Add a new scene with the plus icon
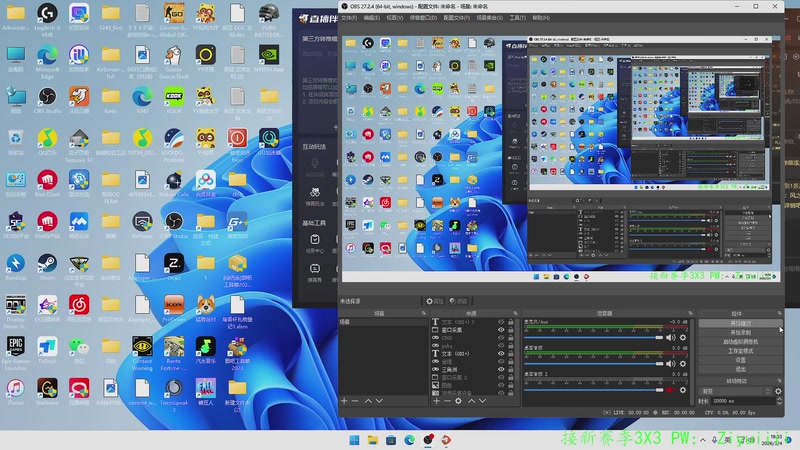Image resolution: width=800 pixels, height=450 pixels. click(344, 401)
